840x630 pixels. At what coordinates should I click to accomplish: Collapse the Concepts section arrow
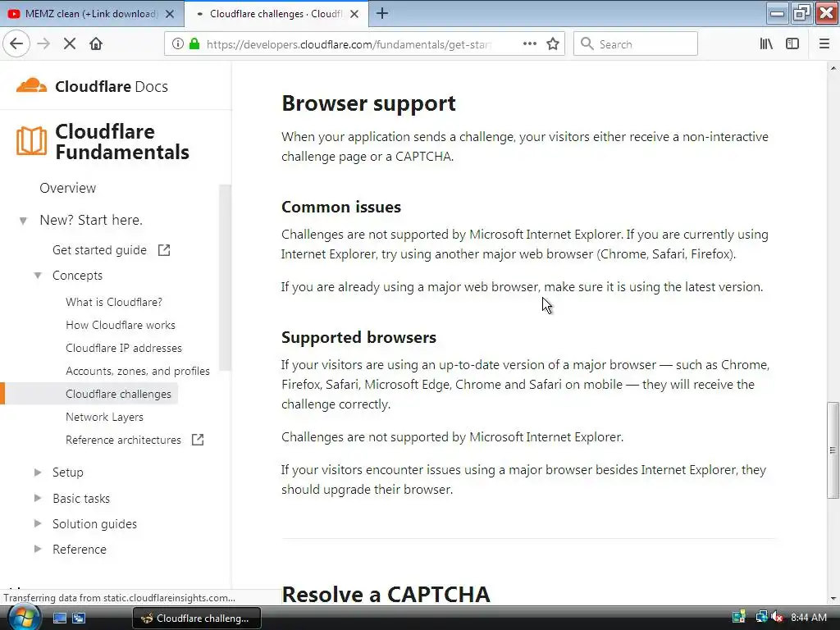pos(38,276)
